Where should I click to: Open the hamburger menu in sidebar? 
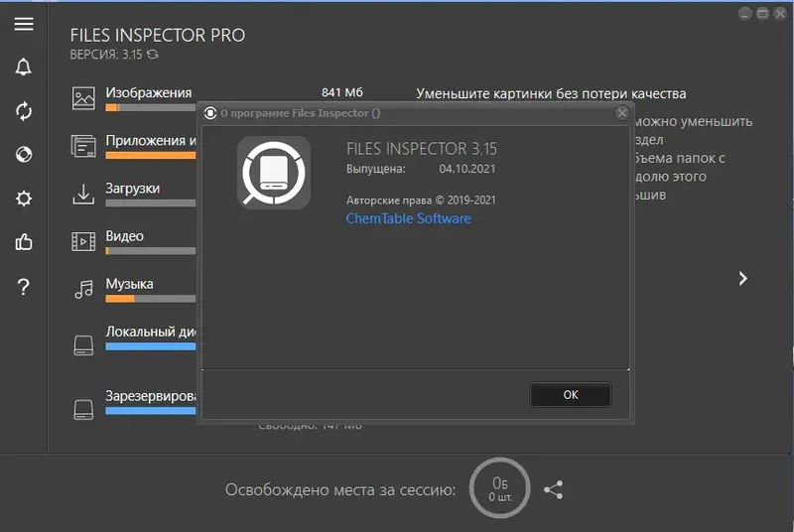24,24
